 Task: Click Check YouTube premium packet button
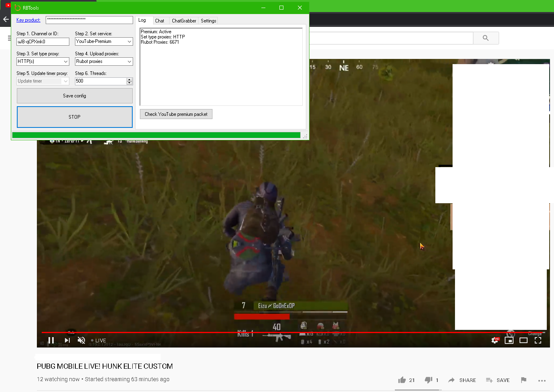point(176,114)
